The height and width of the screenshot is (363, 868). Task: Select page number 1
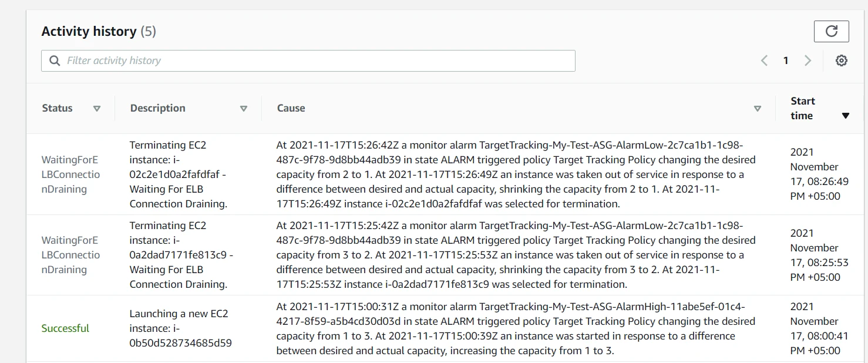[786, 60]
